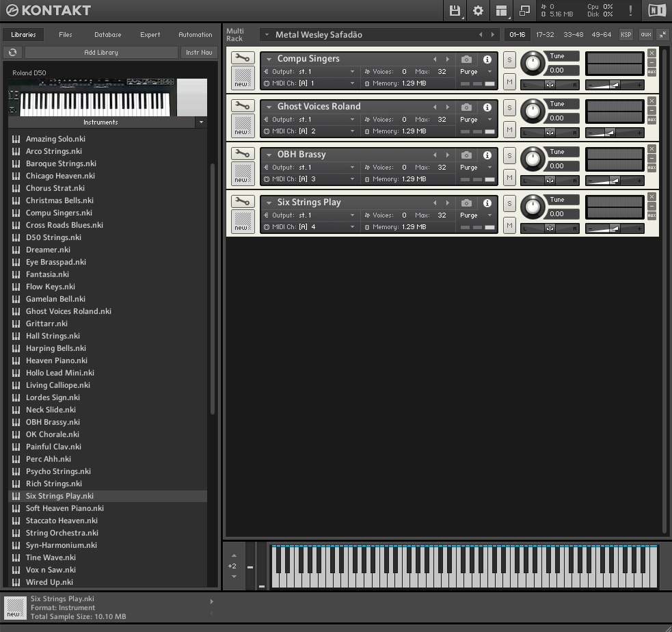Screen dimensions: 672x632
Task: Open the multi rack preset dropdown arrow
Action: pyautogui.click(x=267, y=35)
